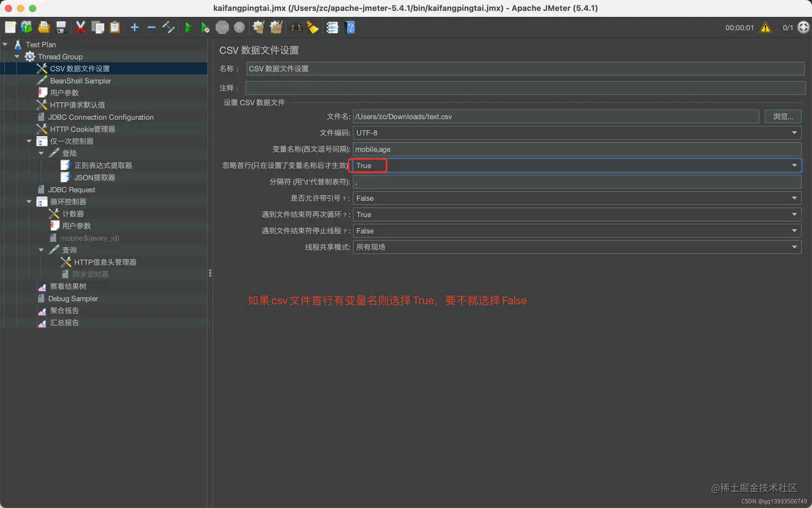Image resolution: width=812 pixels, height=508 pixels.
Task: Open the 遇到文件结束符再次循环 dropdown
Action: [x=577, y=214]
